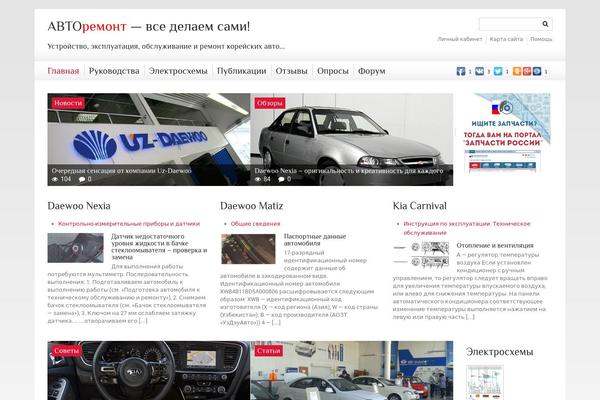Click the washer fluid sensor thumbnail
Screen dimensions: 600x400
[75, 248]
